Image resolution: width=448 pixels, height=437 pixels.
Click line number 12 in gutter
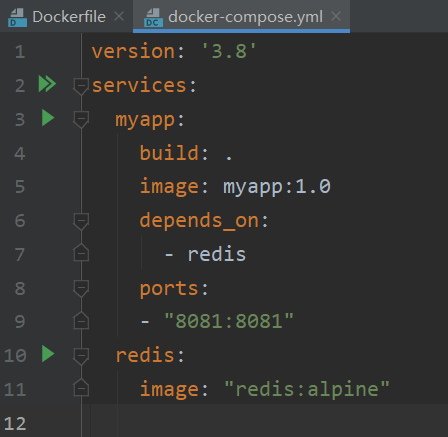pyautogui.click(x=15, y=424)
